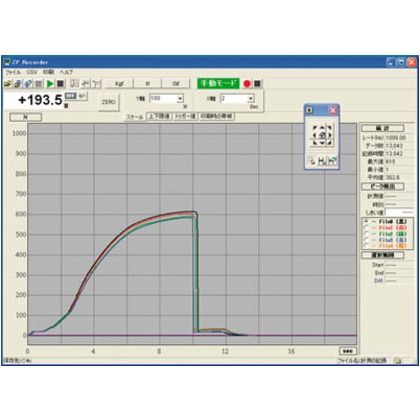
Task: Click the pan down arrow in the navigation palette
Action: click(x=322, y=143)
